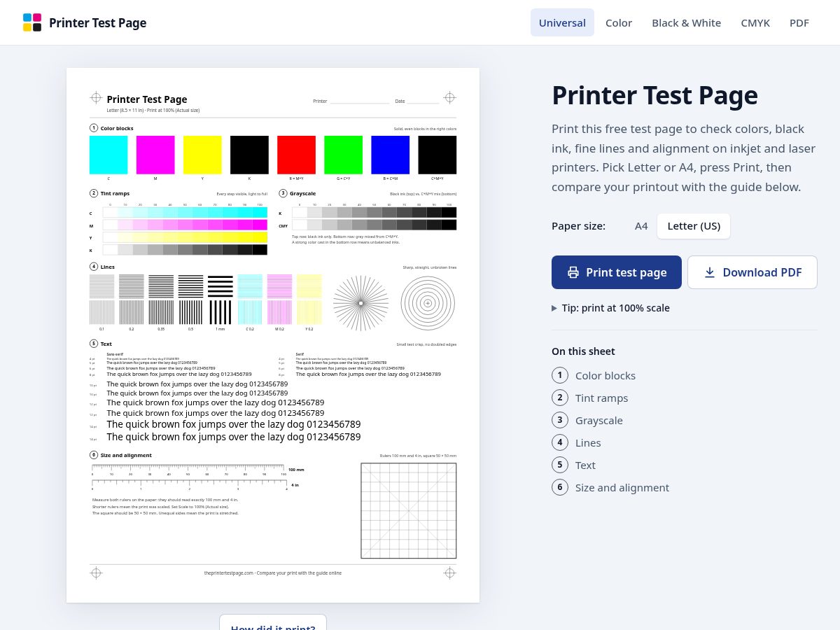Click the 'On this sheet' heading
Screen dimensions: 840x630
pyautogui.click(x=583, y=351)
